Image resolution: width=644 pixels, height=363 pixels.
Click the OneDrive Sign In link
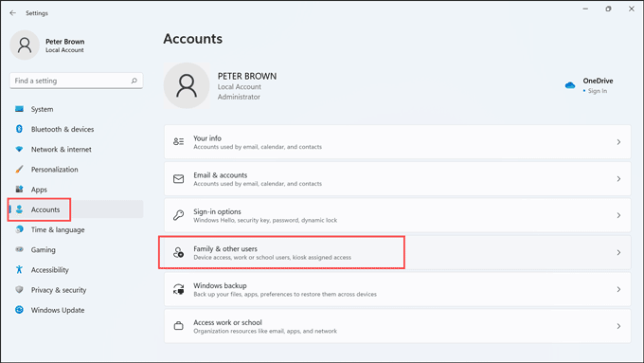point(598,91)
